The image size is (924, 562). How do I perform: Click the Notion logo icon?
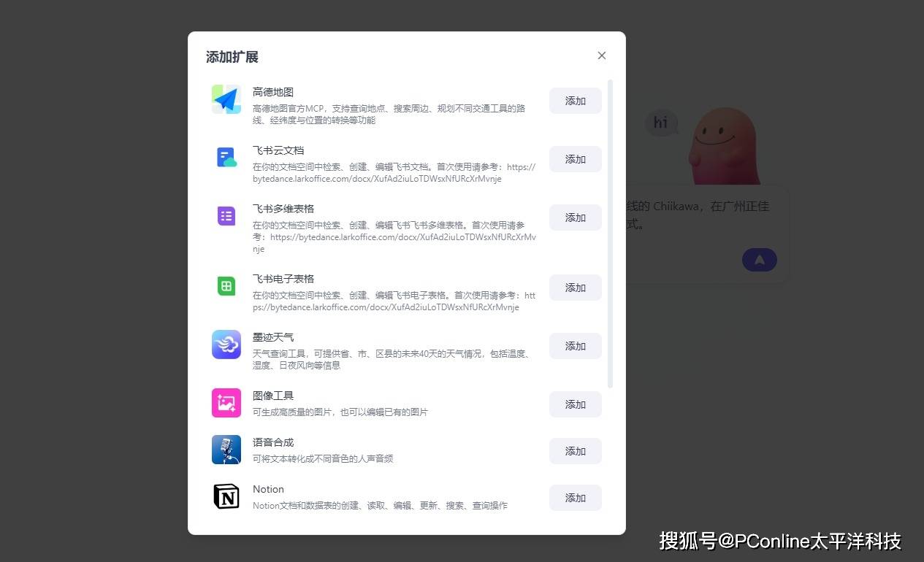pos(226,496)
